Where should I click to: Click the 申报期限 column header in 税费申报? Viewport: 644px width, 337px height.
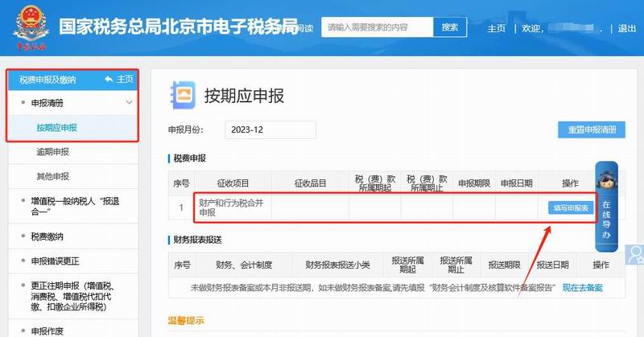(x=474, y=183)
